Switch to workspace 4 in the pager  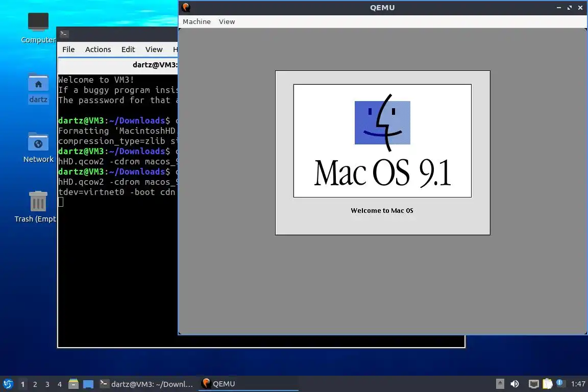coord(60,384)
